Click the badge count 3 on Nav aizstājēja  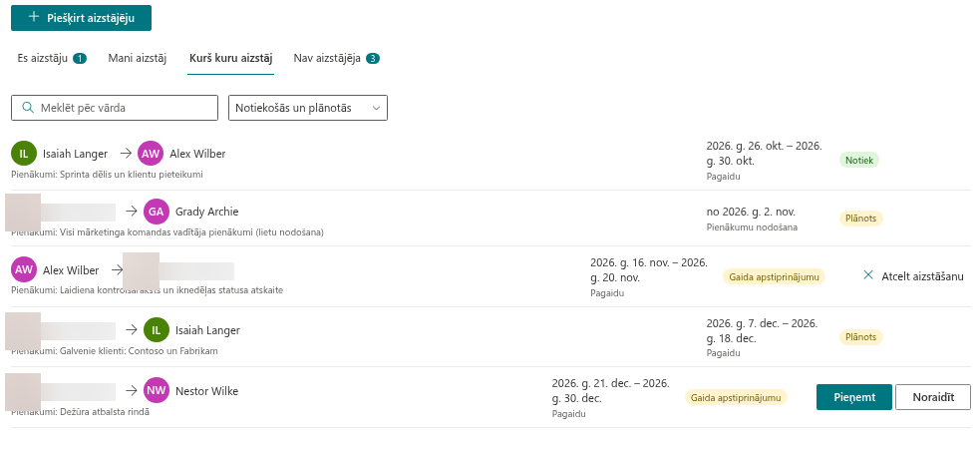[373, 58]
